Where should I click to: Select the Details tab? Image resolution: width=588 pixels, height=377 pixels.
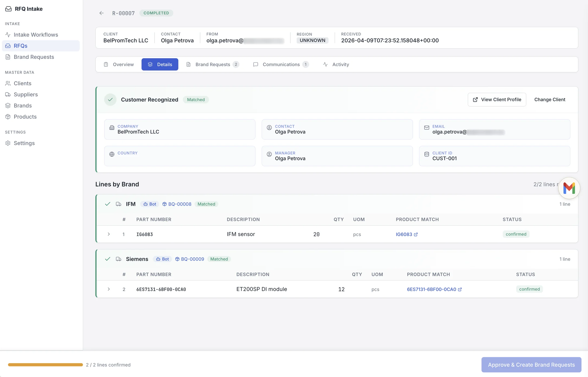click(x=160, y=65)
